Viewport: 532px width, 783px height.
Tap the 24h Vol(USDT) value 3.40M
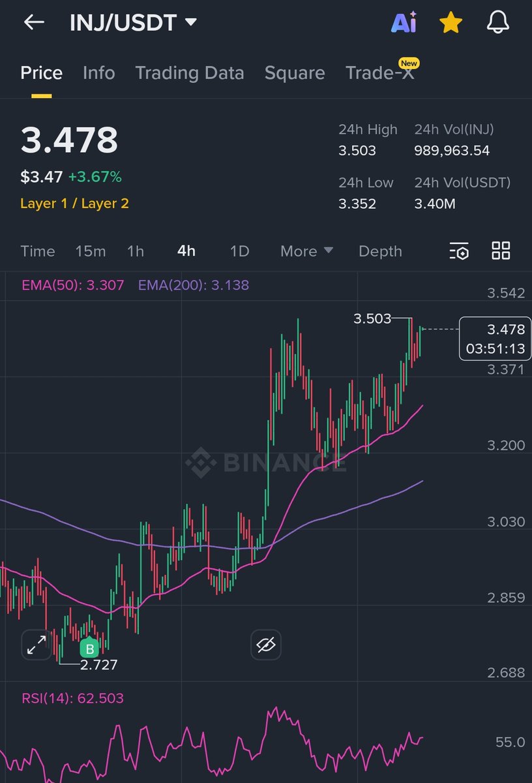point(435,204)
